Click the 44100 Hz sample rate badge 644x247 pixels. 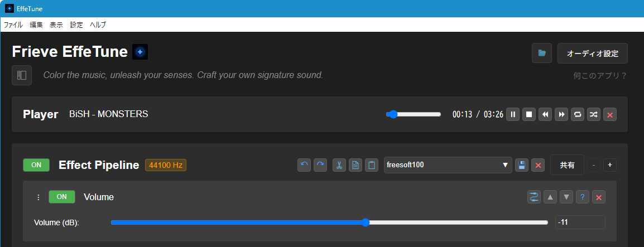166,165
